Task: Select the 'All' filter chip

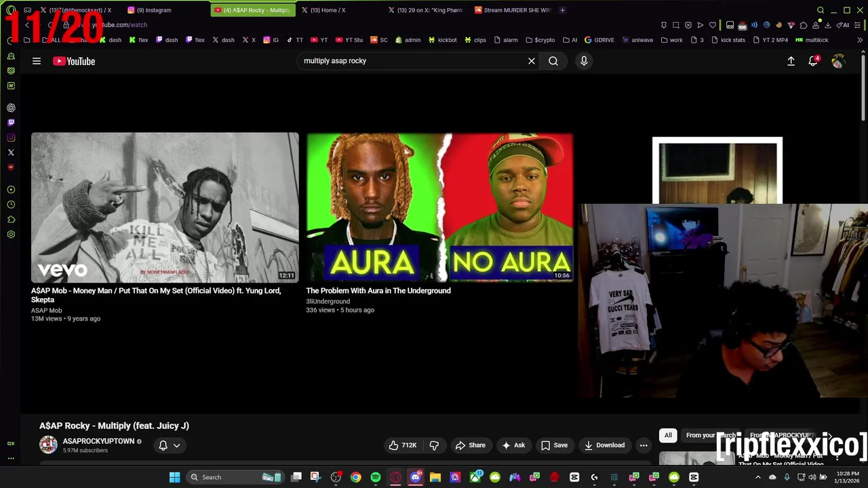Action: [x=668, y=435]
